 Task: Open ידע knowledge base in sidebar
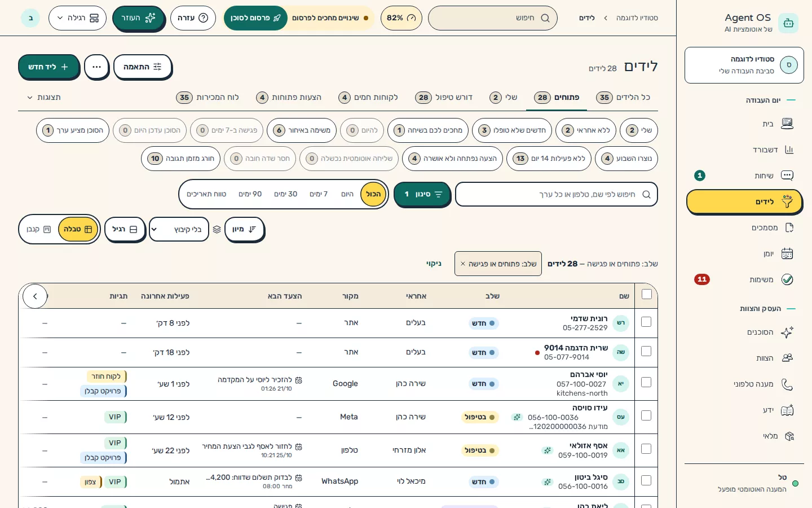744,410
